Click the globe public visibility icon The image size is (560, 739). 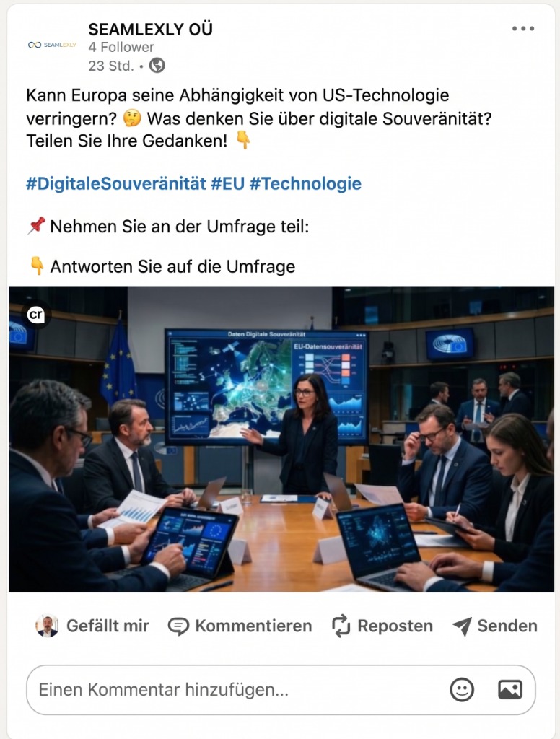157,65
